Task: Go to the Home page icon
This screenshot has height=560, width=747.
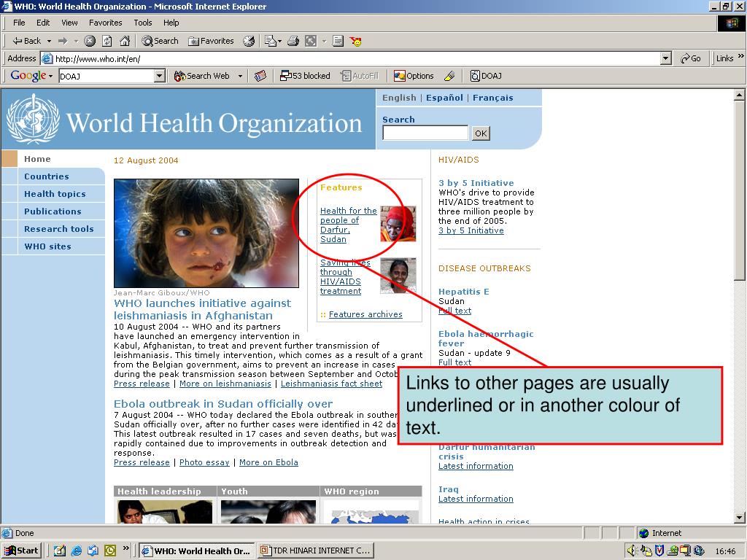Action: (x=125, y=41)
